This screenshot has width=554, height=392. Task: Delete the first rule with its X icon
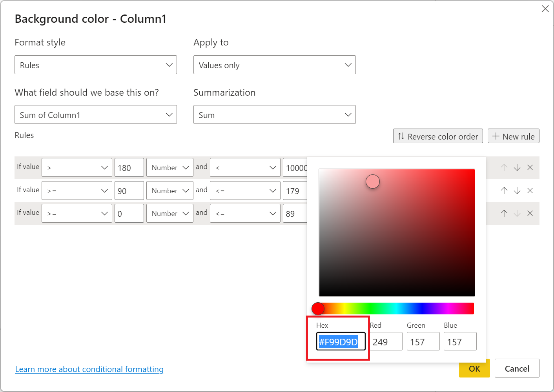[x=530, y=168]
